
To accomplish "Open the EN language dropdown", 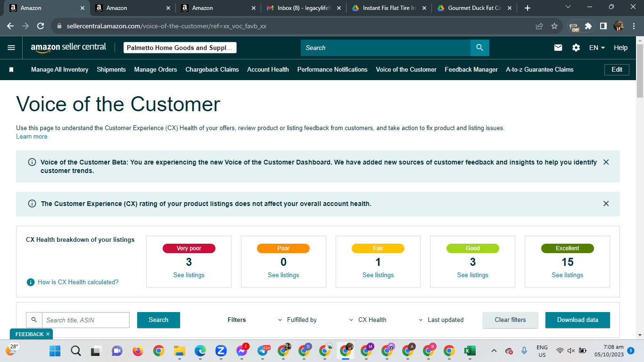I will tap(597, 48).
